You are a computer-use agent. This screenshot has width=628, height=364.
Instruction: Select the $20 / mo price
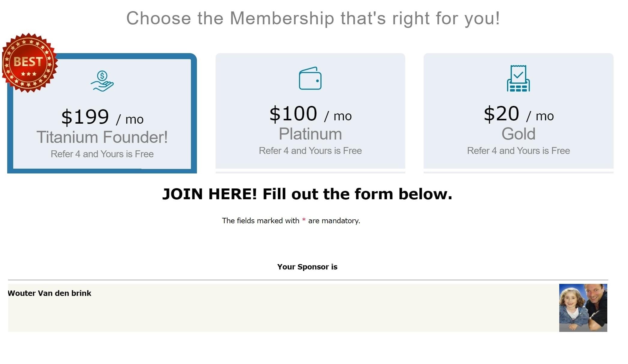(x=518, y=114)
